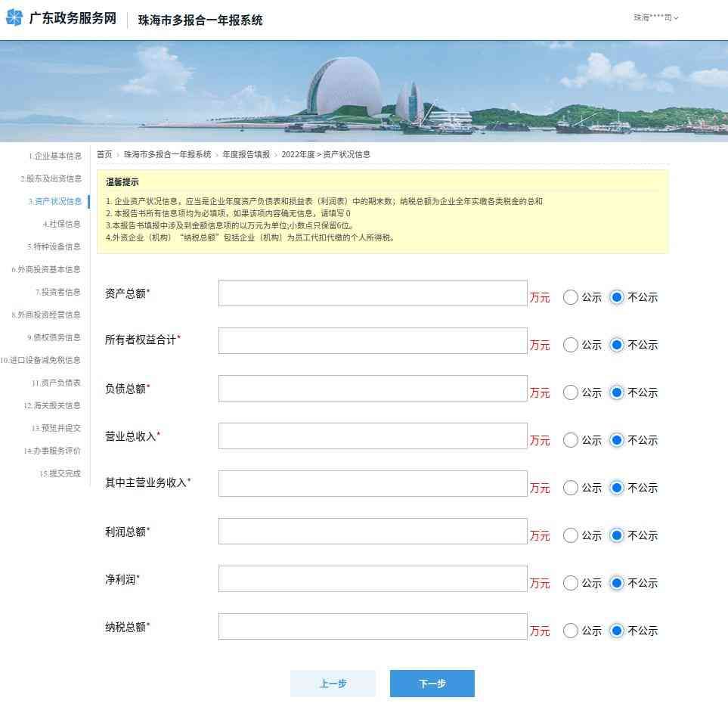Open 企业基本信息 step in sidebar
The height and width of the screenshot is (707, 728).
coord(55,157)
